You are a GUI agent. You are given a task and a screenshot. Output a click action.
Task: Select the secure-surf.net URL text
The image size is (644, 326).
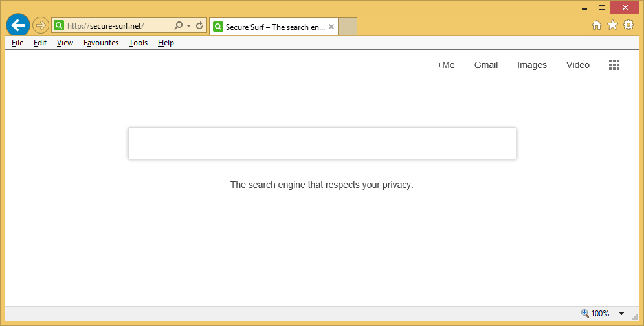[105, 26]
